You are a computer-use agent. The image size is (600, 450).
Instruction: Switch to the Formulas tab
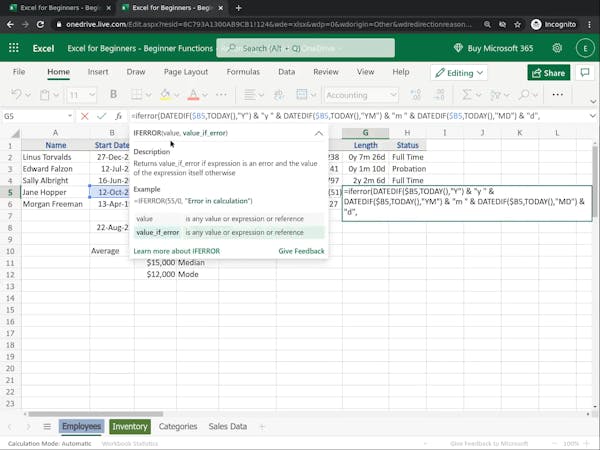click(x=243, y=72)
